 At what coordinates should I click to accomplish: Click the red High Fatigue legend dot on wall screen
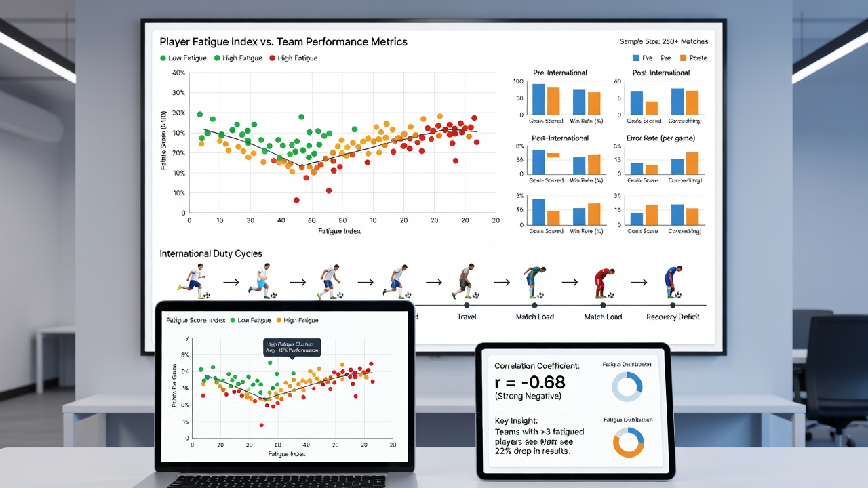(x=273, y=58)
